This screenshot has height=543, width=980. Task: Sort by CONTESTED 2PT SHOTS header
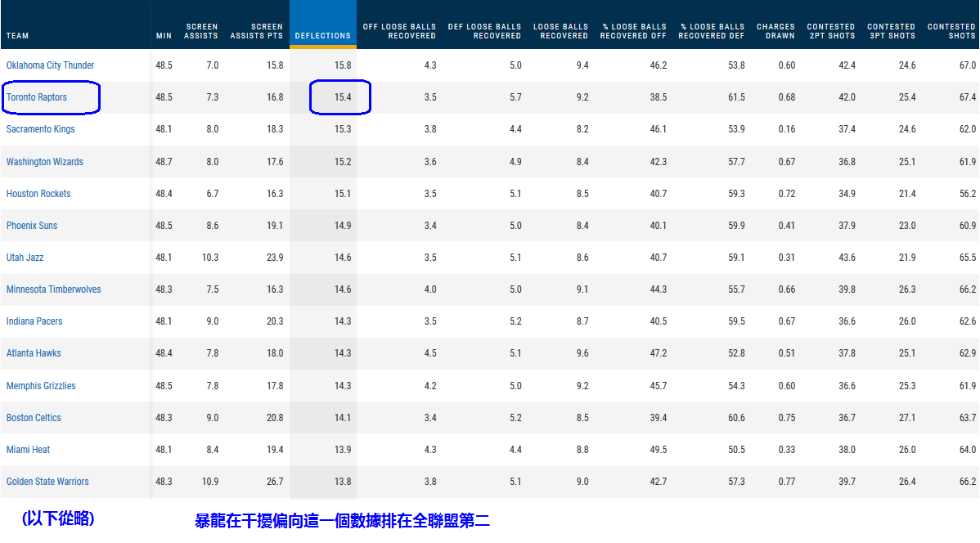point(830,31)
